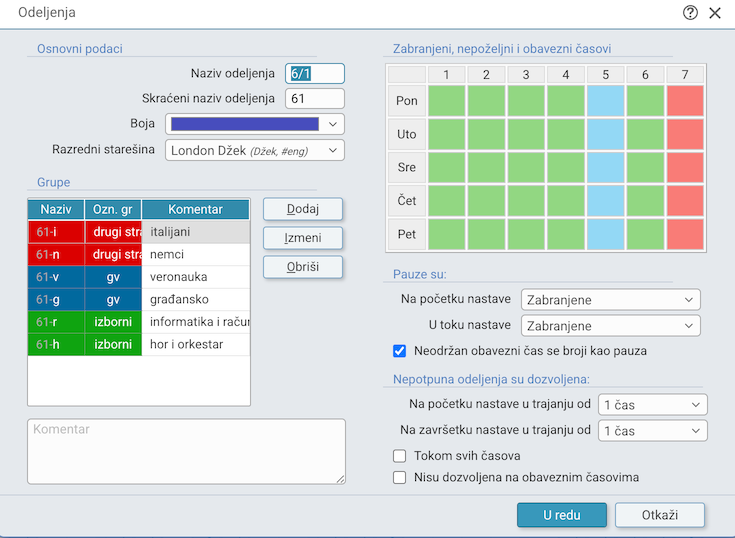The height and width of the screenshot is (538, 735).
Task: Select group row 61-h
Action: (x=139, y=344)
